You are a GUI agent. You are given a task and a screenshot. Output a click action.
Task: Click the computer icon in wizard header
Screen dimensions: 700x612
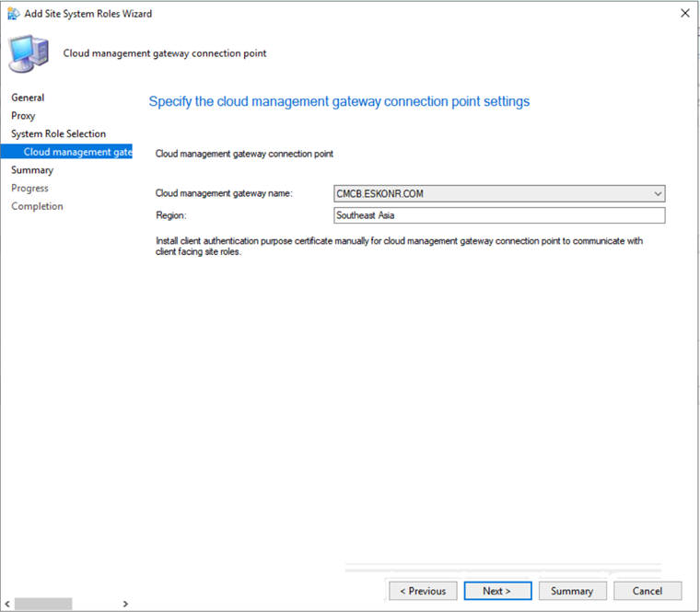point(30,53)
